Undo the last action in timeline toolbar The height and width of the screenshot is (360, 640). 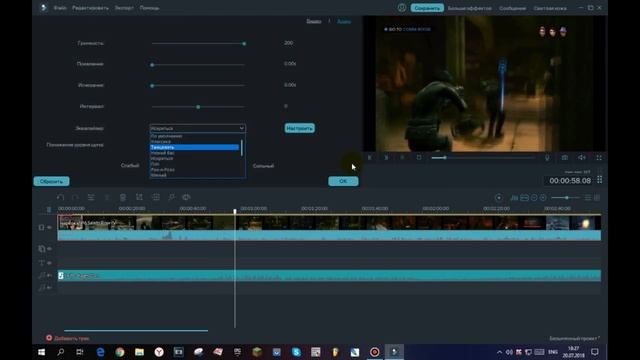click(x=60, y=198)
